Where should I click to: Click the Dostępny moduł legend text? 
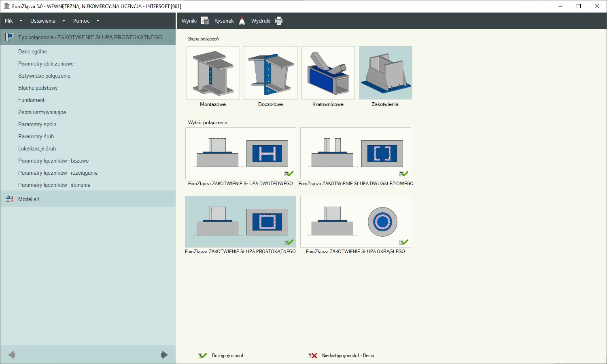227,356
